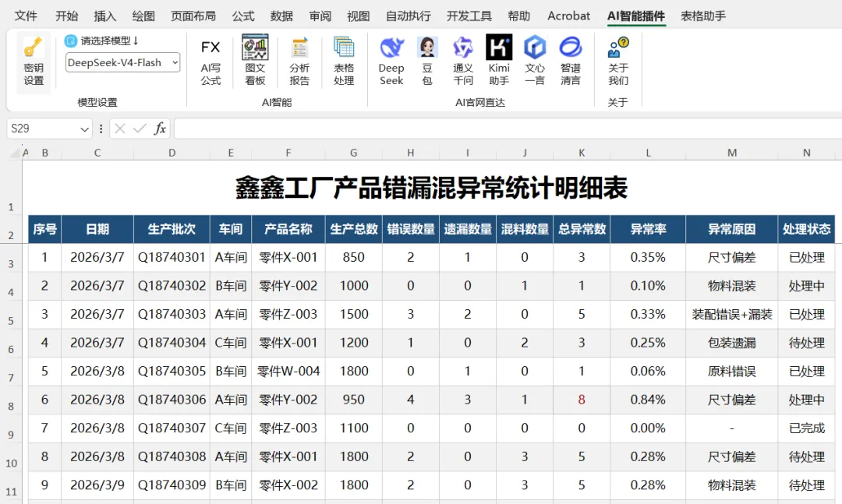Switch to the 自动执行 ribbon tab
The width and height of the screenshot is (842, 504).
[x=408, y=16]
